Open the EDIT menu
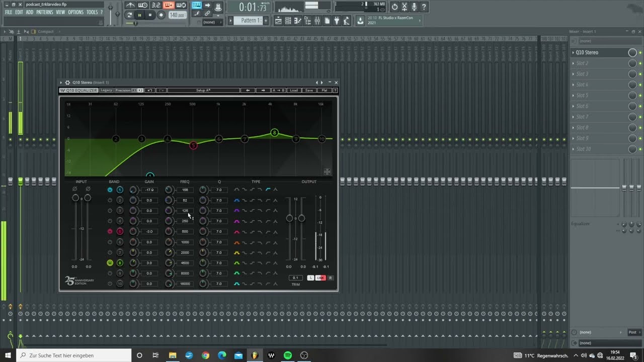This screenshot has height=362, width=644. tap(19, 12)
